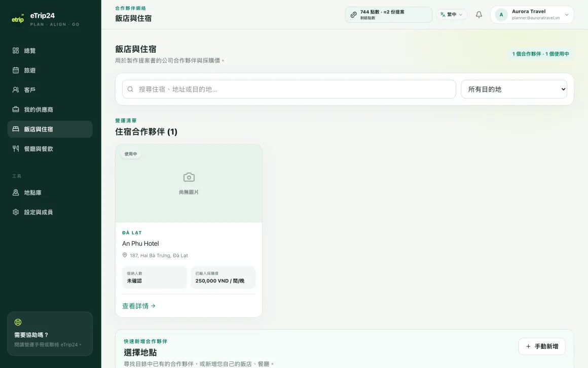The width and height of the screenshot is (588, 368).
Task: Select 我的供應商 in sidebar
Action: click(x=50, y=109)
